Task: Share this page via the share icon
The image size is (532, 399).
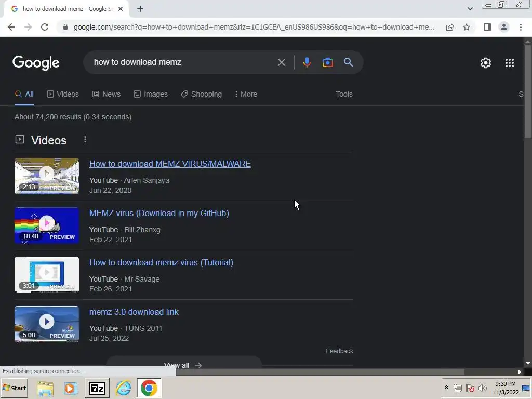Action: click(x=450, y=27)
